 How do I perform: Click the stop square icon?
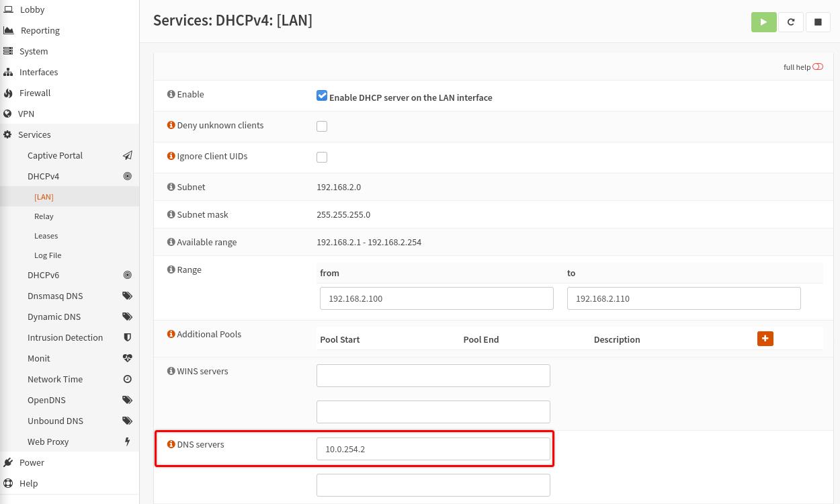(818, 22)
